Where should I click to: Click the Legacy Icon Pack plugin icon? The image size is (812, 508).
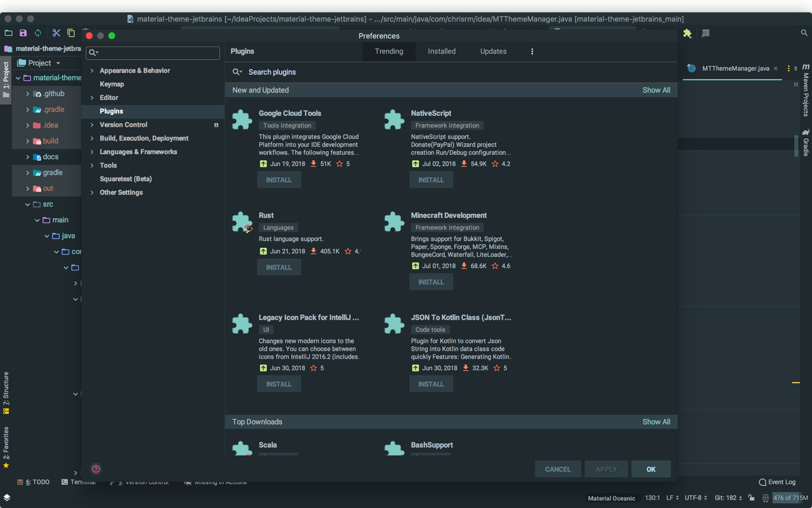click(x=242, y=324)
